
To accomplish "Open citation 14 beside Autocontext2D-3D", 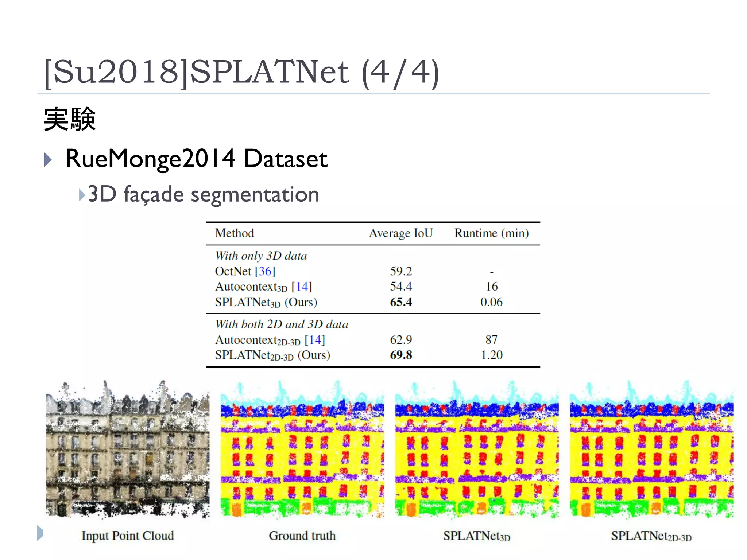I will click(315, 340).
